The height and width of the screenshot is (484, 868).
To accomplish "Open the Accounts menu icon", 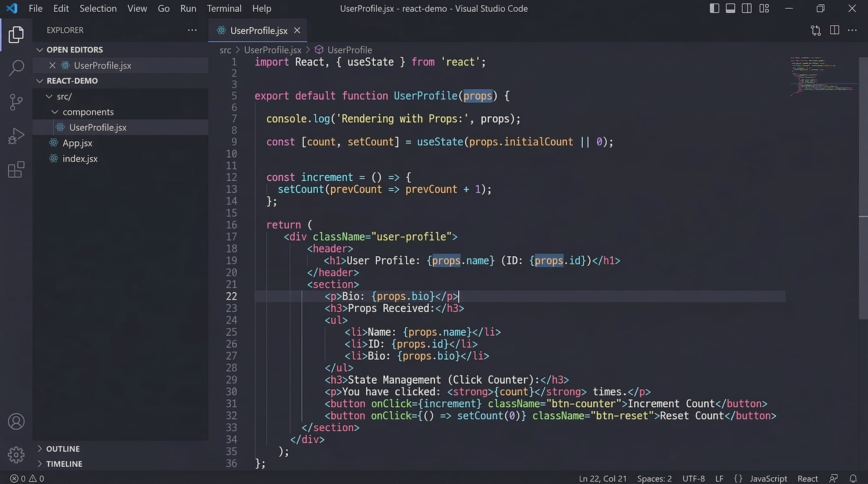I will click(x=16, y=422).
